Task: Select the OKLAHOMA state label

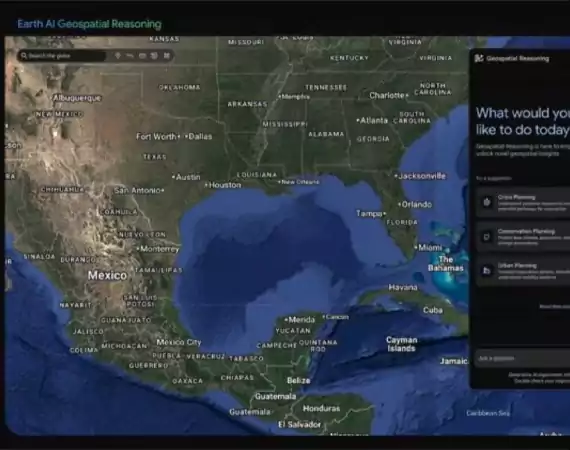Action: (x=179, y=87)
